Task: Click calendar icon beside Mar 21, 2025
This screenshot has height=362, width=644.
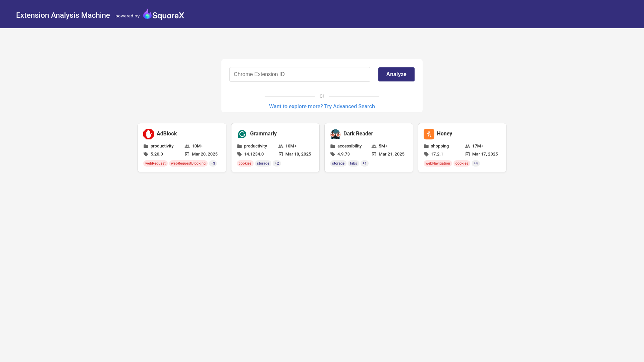Action: [374, 154]
